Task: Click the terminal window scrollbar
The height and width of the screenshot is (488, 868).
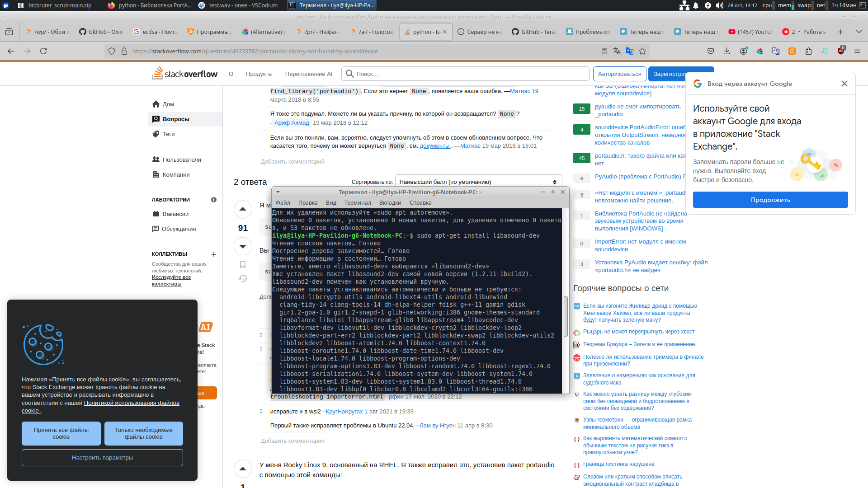Action: [x=565, y=316]
